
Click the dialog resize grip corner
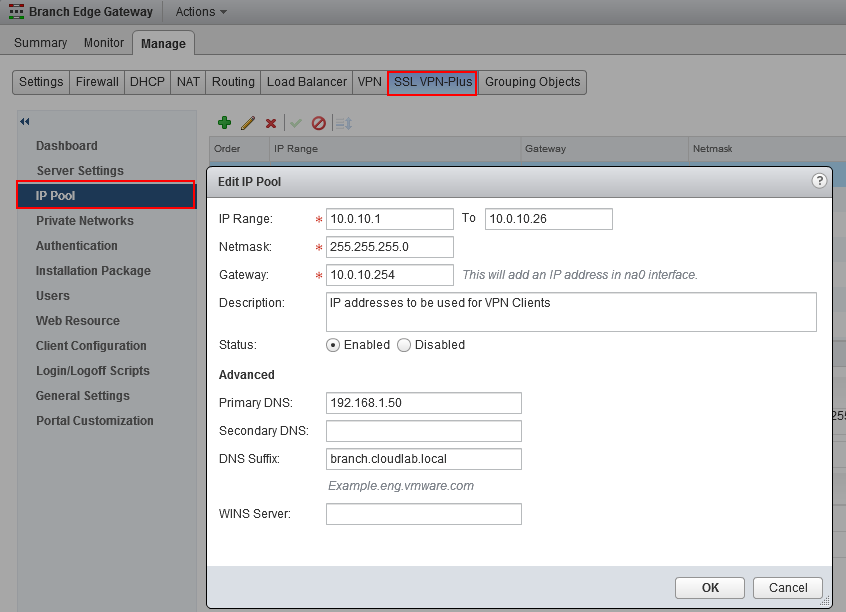pos(824,601)
